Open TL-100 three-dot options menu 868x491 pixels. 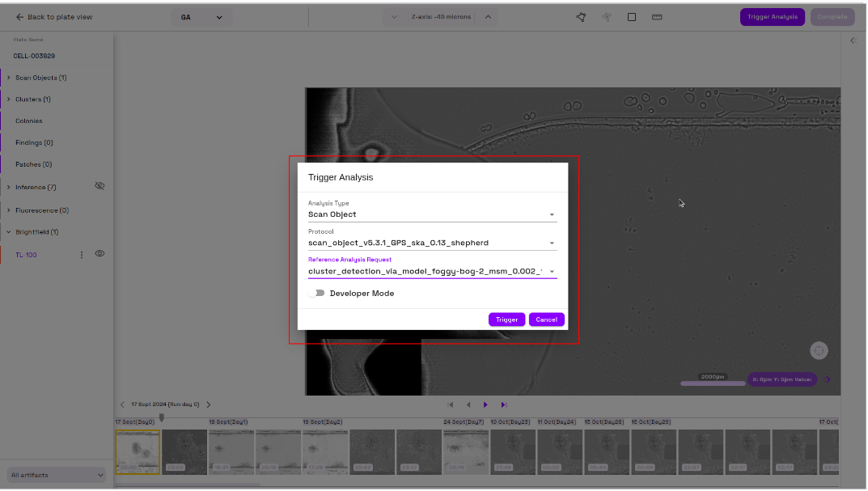pos(81,255)
